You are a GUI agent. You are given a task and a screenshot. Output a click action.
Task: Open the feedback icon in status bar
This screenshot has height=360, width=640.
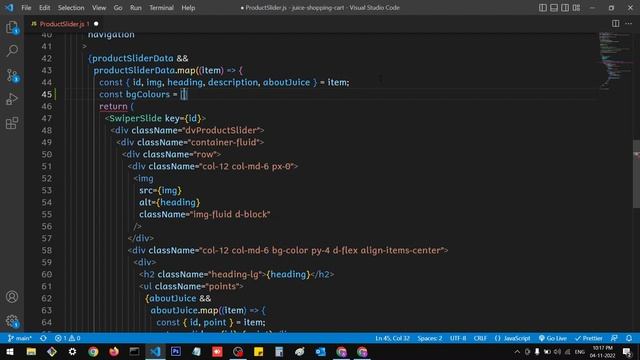tap(614, 338)
